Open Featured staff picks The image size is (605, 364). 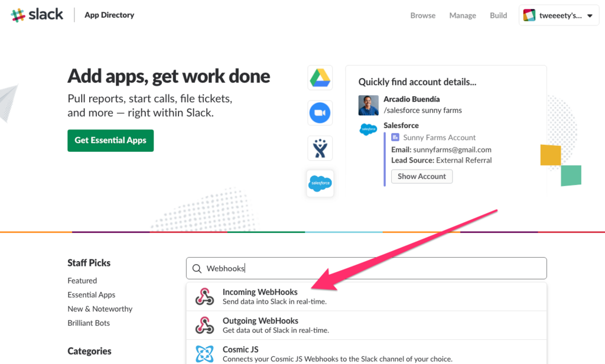tap(82, 281)
